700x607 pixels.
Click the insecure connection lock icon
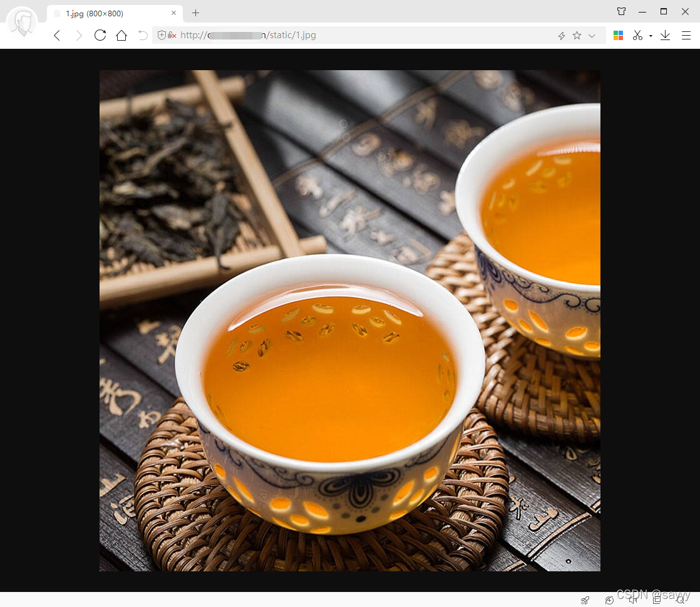click(172, 35)
